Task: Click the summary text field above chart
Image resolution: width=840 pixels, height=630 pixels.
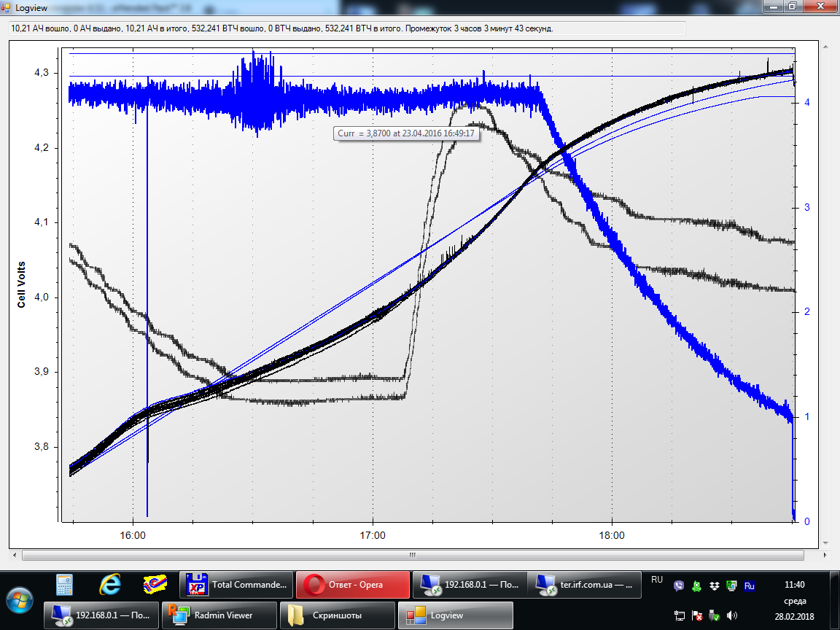Action: (347, 28)
